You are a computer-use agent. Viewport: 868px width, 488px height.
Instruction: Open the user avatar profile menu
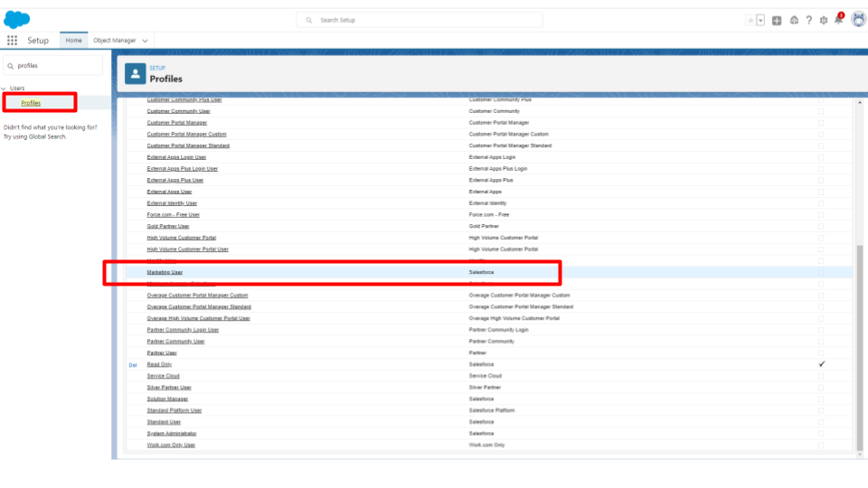click(859, 19)
